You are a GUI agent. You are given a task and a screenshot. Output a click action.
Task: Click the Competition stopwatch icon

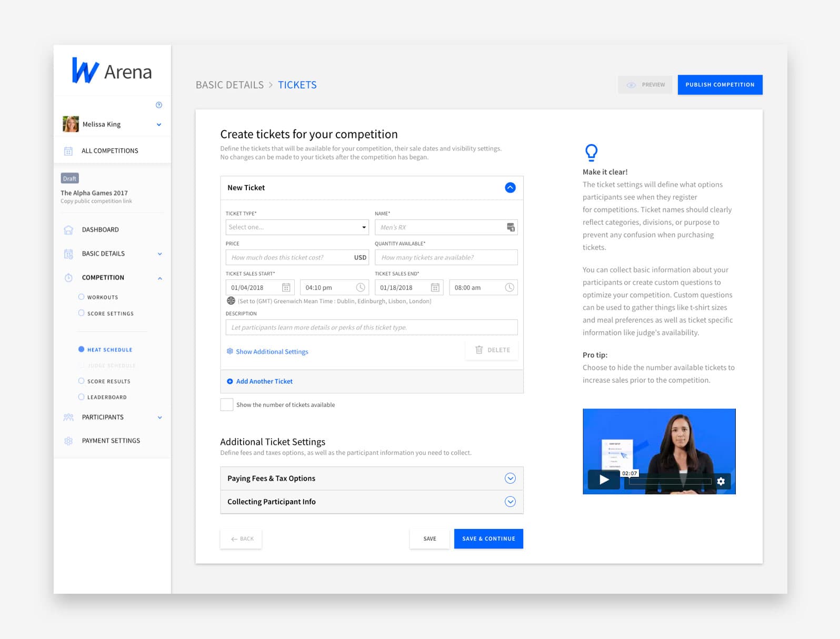[68, 277]
